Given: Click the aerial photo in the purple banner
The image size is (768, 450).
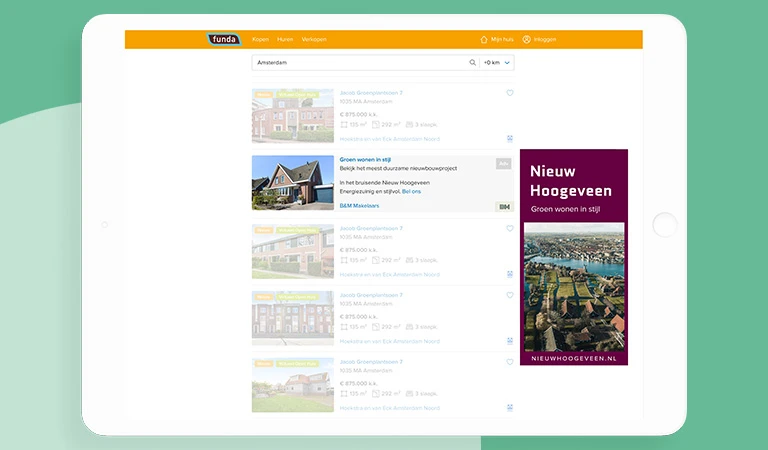Looking at the screenshot, I should point(574,287).
